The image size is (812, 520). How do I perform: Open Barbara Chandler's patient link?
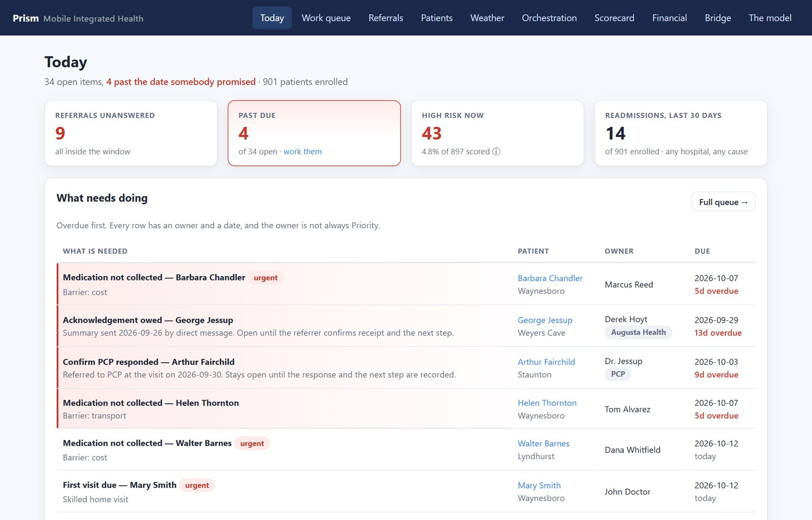pyautogui.click(x=550, y=278)
